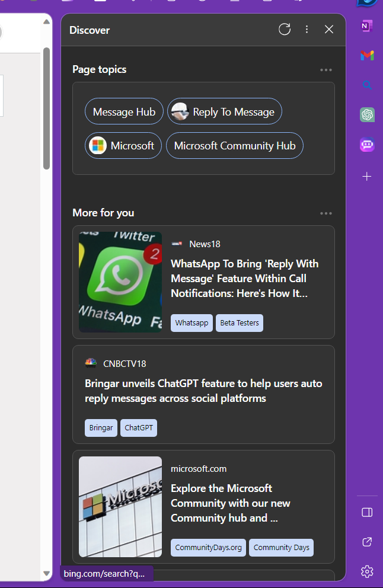Toggle sidebar panel layout icon
Viewport: 383px width, 588px height.
(367, 512)
